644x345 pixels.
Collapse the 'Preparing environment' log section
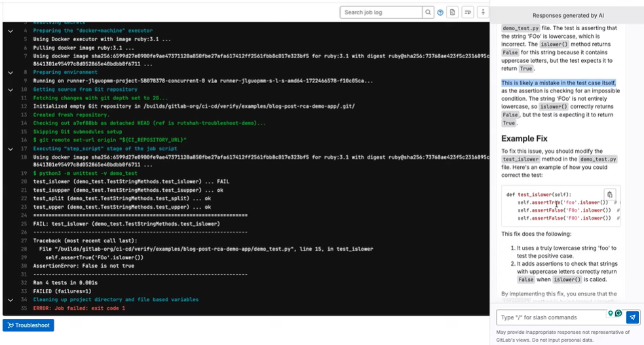click(10, 73)
